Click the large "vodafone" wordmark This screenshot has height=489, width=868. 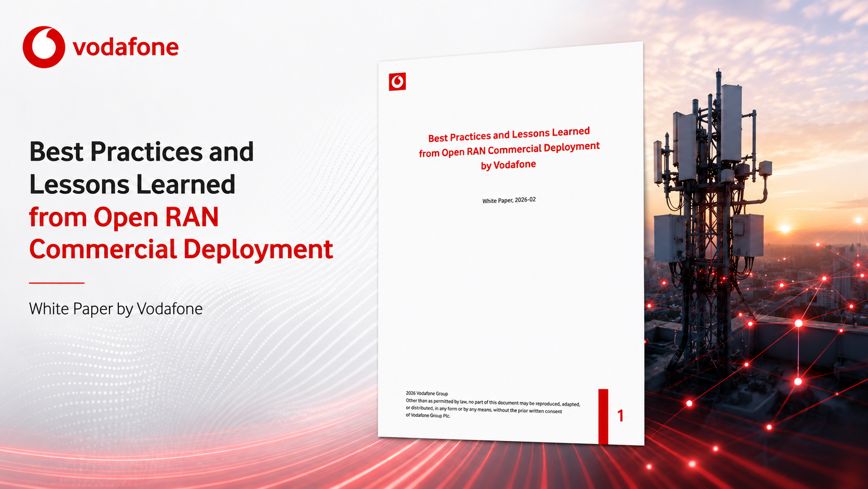pyautogui.click(x=126, y=47)
